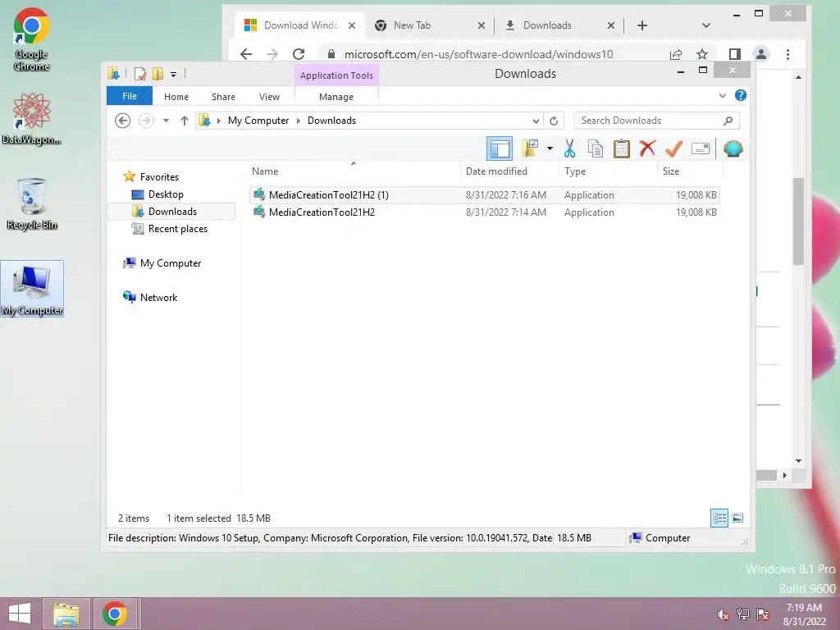This screenshot has width=840, height=630.
Task: Click into the Search Downloads field
Action: coord(656,121)
